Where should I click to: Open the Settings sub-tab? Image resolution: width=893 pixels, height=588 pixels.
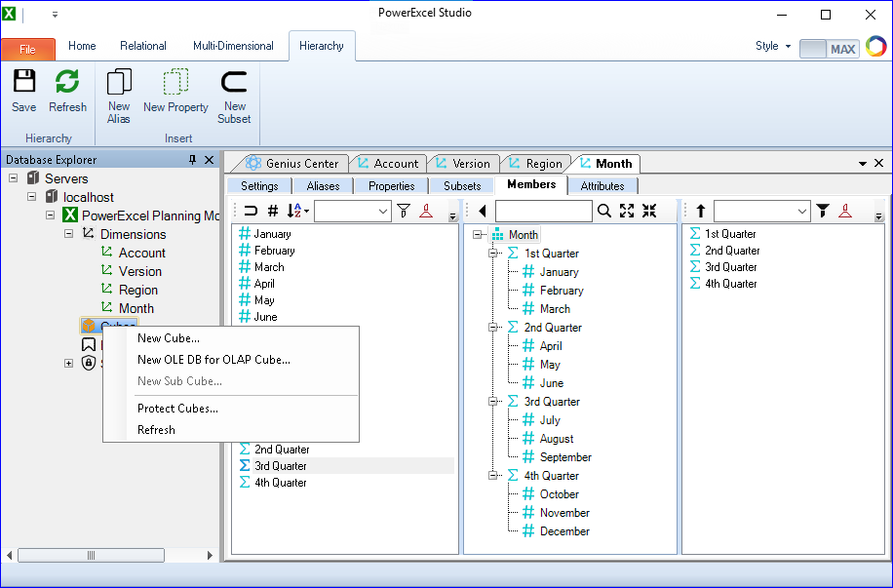click(259, 185)
